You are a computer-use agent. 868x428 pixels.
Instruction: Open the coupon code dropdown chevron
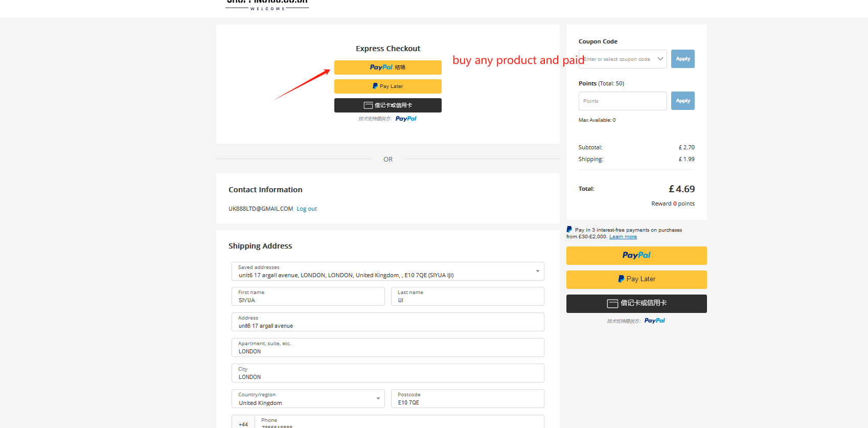pyautogui.click(x=660, y=59)
